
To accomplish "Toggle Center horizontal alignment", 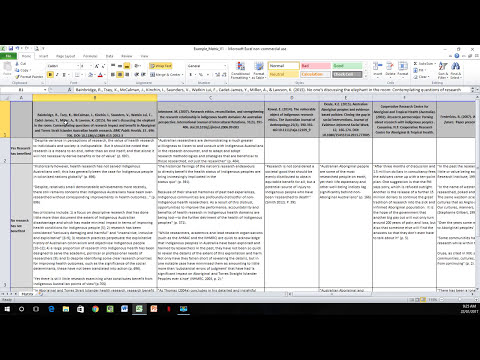I will 120,75.
